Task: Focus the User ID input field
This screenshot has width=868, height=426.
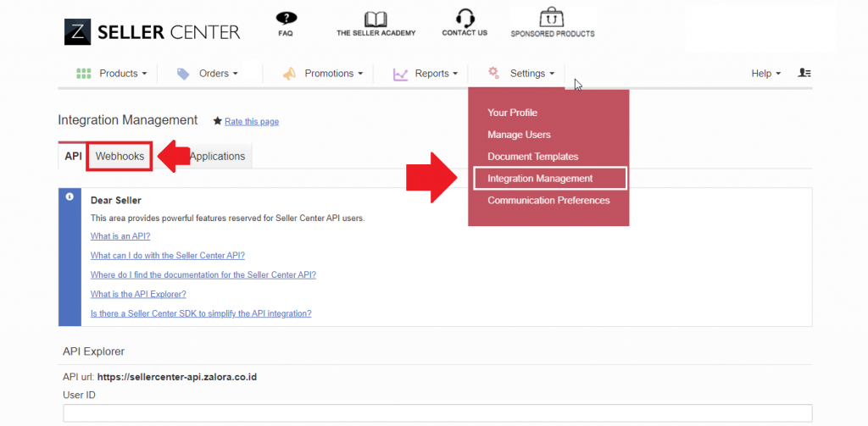Action: pos(437,413)
